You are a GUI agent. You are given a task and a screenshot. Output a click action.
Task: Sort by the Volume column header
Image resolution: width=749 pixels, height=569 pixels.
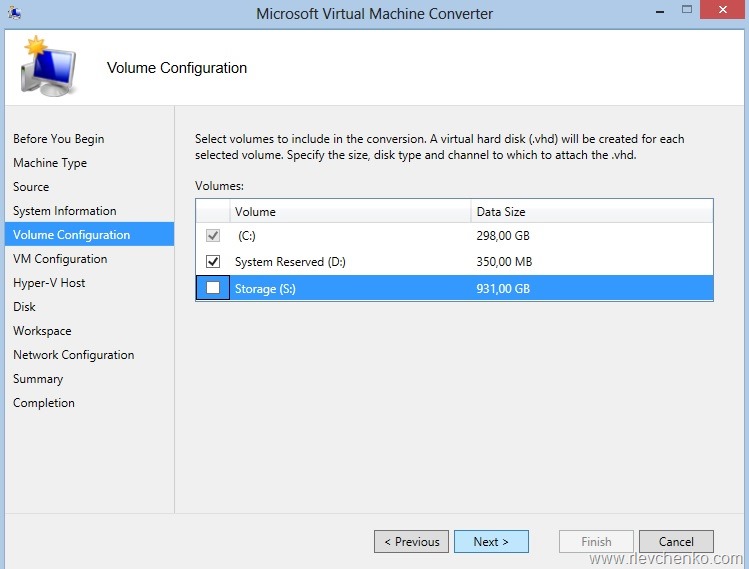coord(350,212)
